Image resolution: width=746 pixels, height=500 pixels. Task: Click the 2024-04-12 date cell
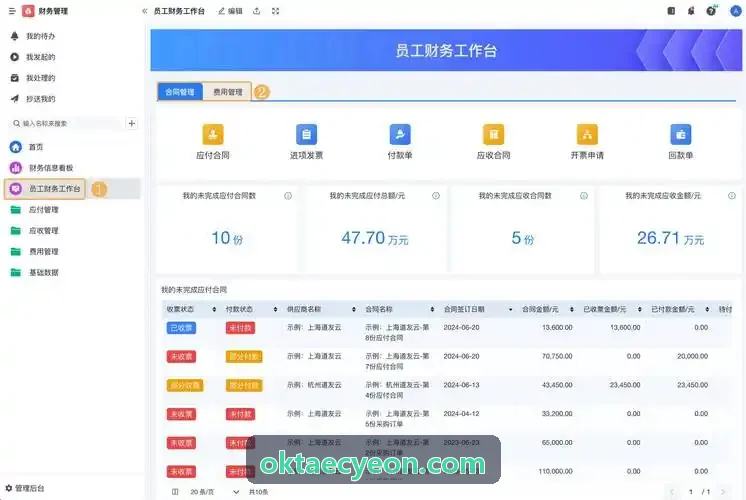[461, 413]
